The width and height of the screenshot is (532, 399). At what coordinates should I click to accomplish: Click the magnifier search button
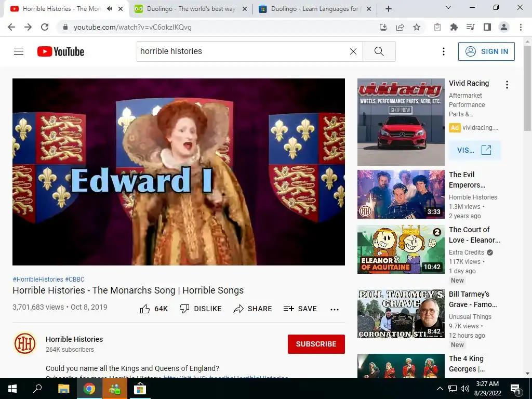(x=379, y=51)
